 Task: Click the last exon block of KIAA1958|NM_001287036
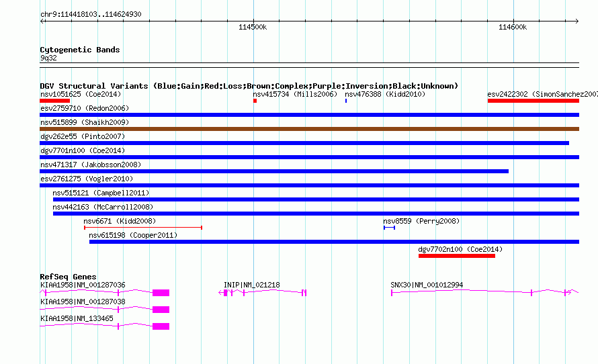[161, 293]
